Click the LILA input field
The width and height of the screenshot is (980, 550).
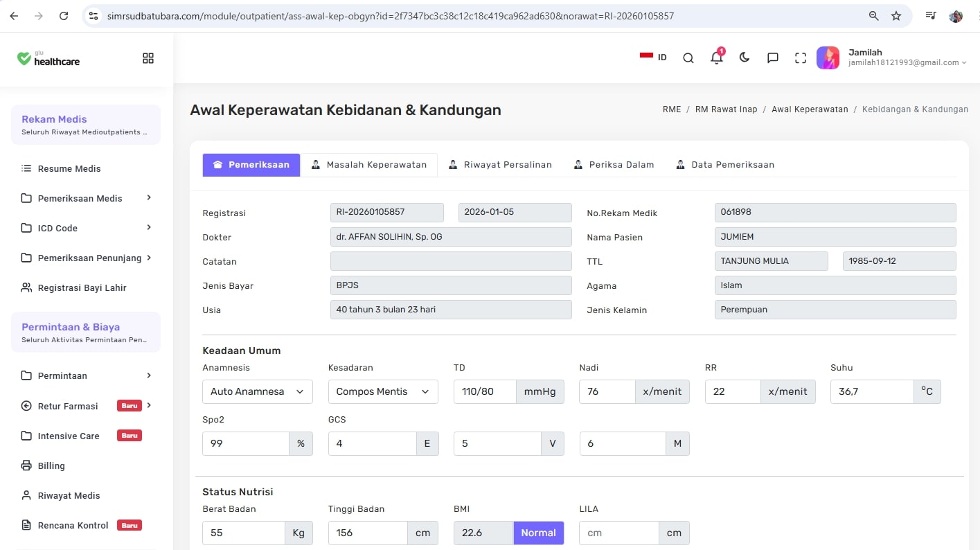click(619, 533)
